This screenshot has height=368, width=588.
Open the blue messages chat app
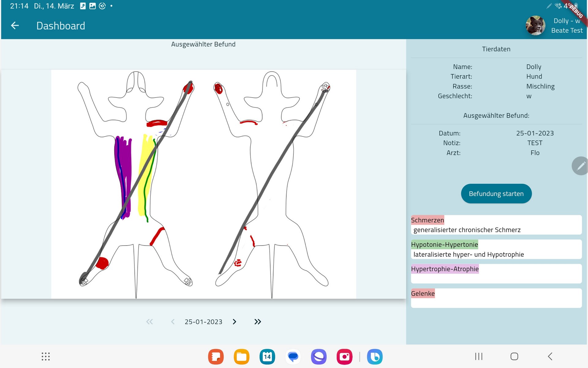pyautogui.click(x=293, y=357)
